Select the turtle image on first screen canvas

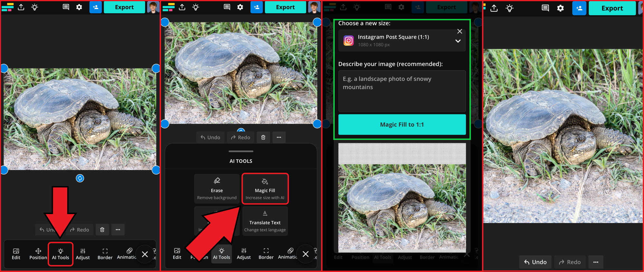(80, 119)
